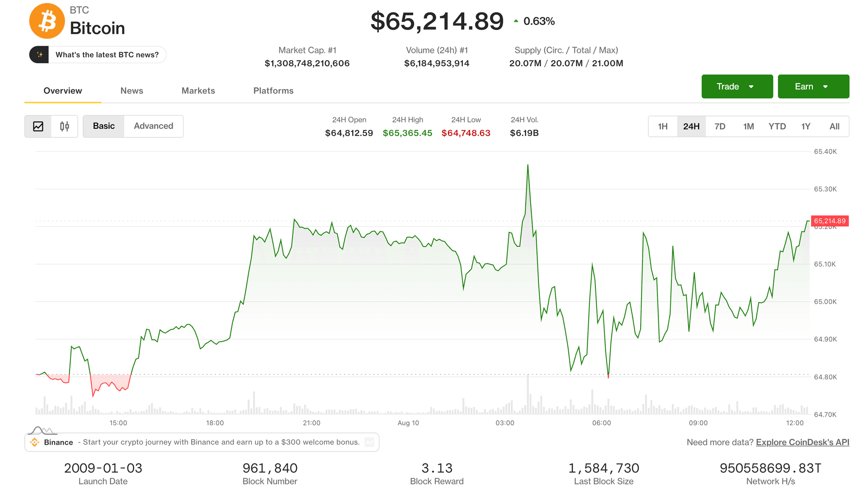
Task: Open the Markets tab
Action: tap(198, 91)
